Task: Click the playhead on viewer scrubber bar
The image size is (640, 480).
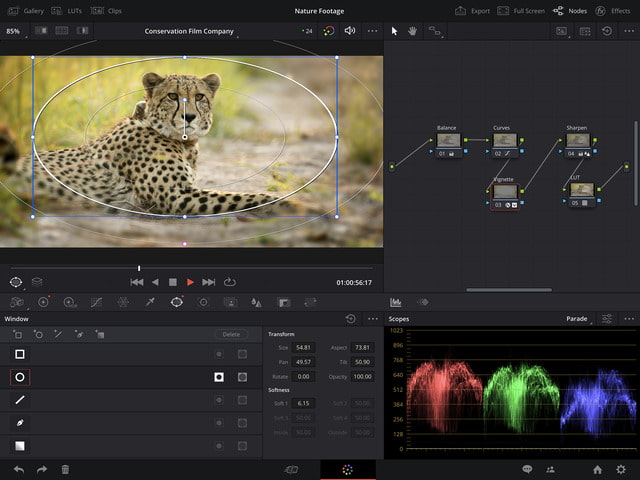Action: (x=139, y=268)
